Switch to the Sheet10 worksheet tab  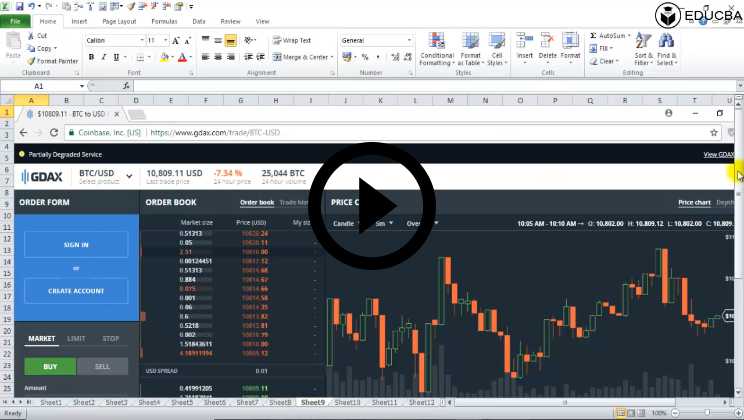(348, 402)
